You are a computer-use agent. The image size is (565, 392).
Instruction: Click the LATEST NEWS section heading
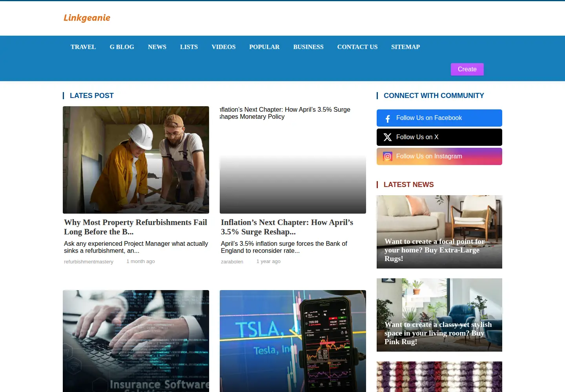pyautogui.click(x=408, y=185)
